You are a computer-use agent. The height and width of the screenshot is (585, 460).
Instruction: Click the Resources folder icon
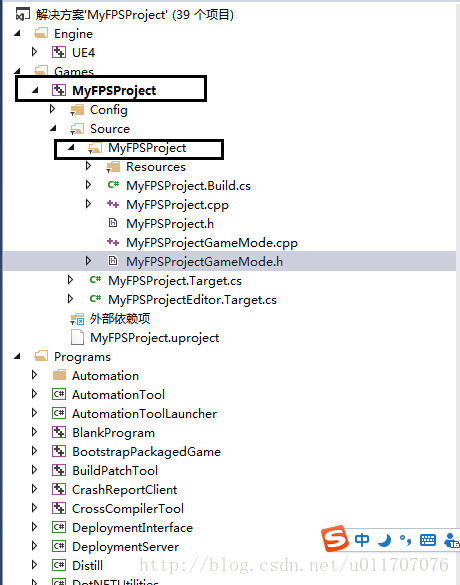coord(113,167)
